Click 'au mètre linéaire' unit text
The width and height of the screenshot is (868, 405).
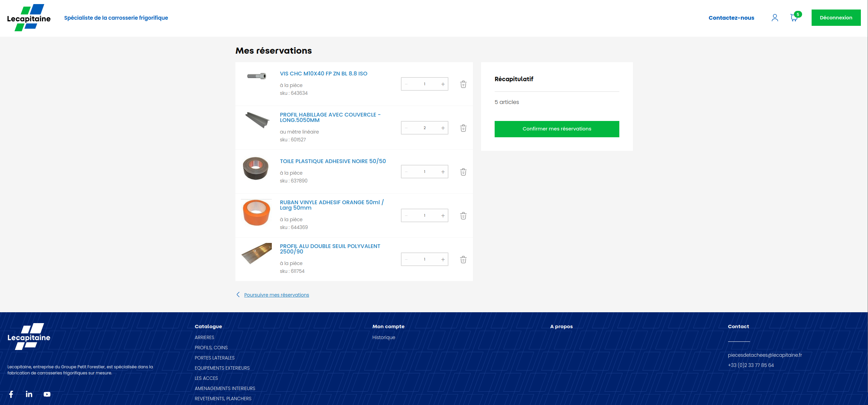[x=299, y=132]
